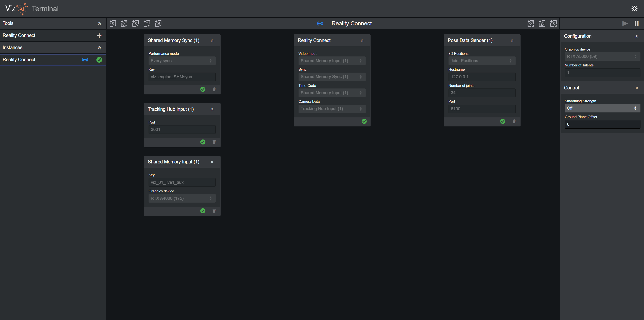Click broadcast icon beside Reality Connect title

(320, 23)
